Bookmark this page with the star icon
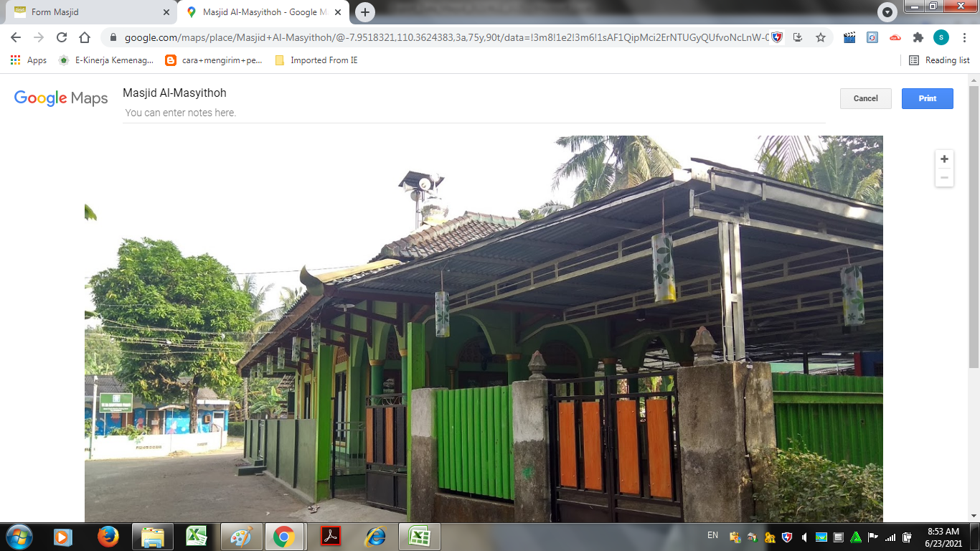 point(821,37)
